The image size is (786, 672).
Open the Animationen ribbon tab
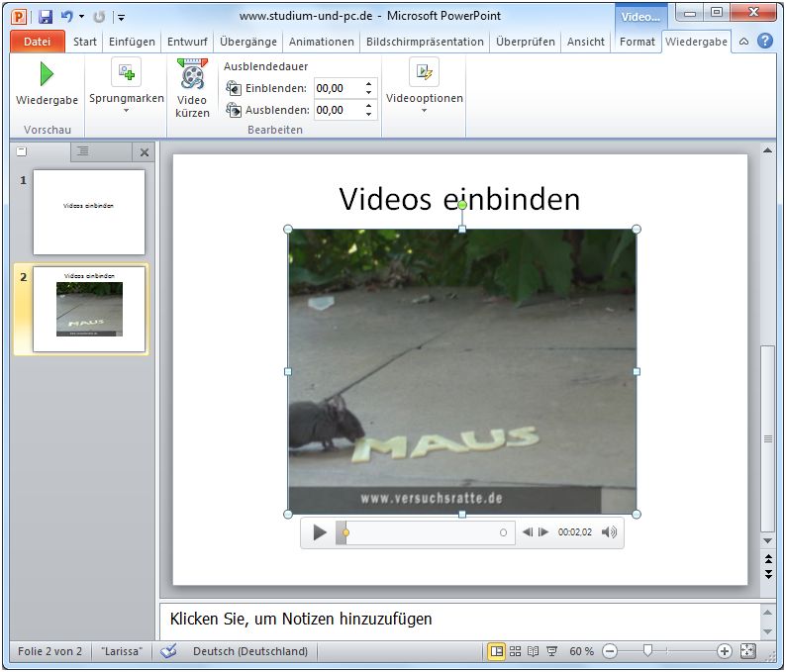coord(322,42)
